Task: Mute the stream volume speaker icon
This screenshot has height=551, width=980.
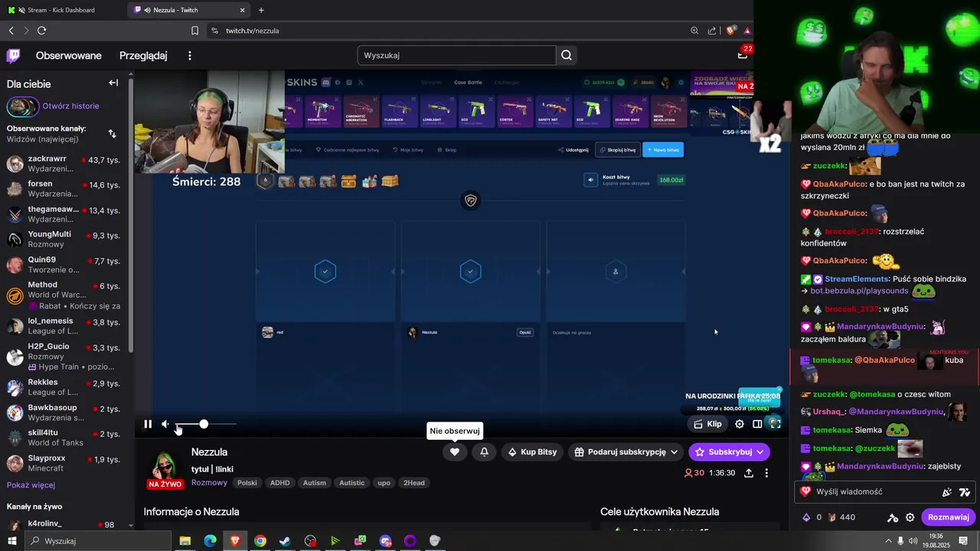Action: pos(165,424)
